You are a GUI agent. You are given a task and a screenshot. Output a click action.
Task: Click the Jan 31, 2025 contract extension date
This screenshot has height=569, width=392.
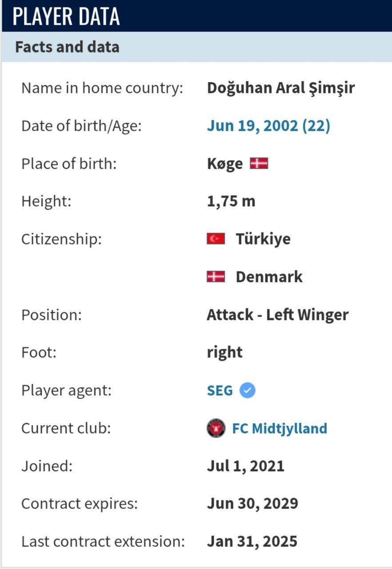click(x=252, y=542)
